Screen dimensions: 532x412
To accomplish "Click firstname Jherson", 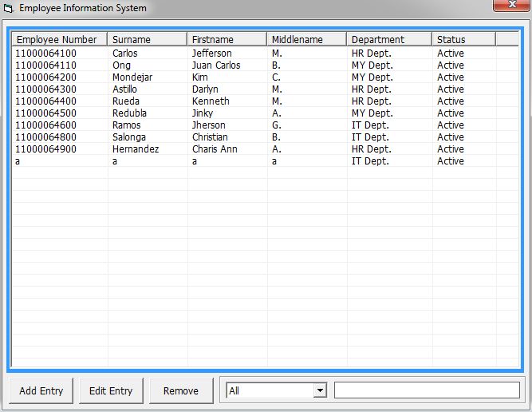I will tap(209, 125).
